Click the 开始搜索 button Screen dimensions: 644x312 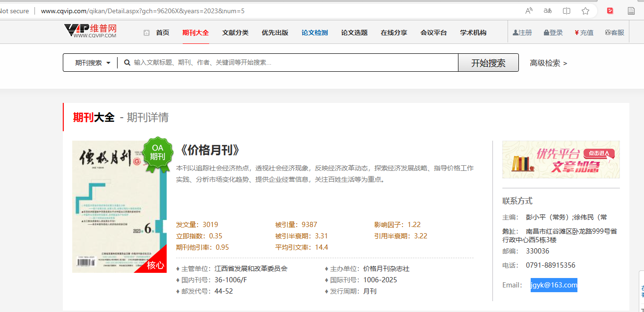tap(488, 63)
